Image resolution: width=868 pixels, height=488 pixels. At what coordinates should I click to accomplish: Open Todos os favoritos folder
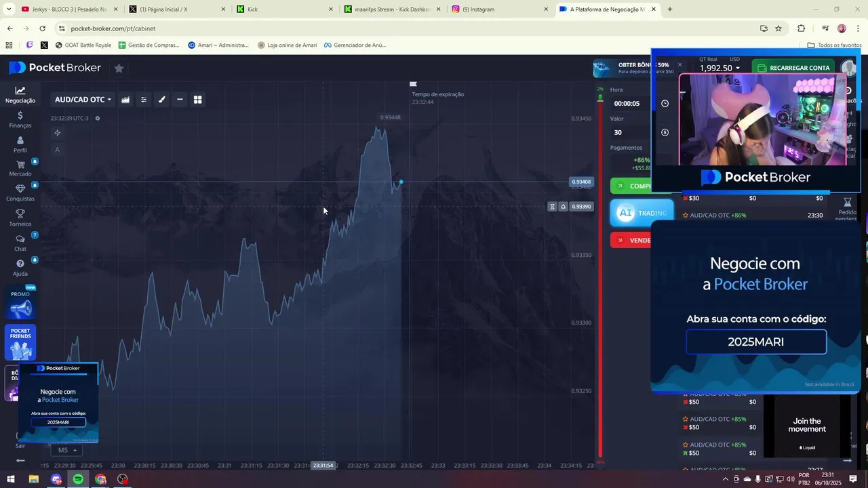click(x=834, y=45)
